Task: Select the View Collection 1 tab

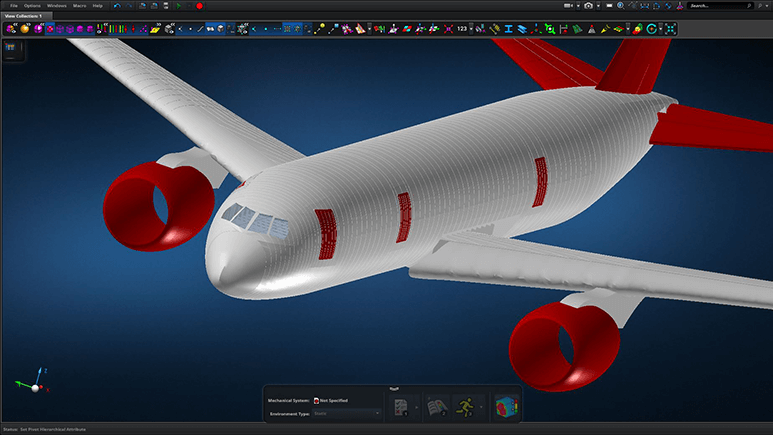Action: coord(24,16)
